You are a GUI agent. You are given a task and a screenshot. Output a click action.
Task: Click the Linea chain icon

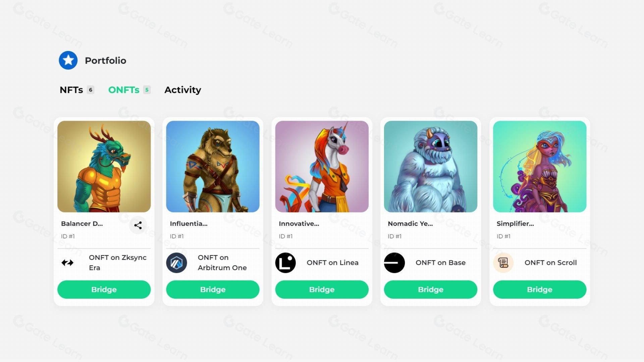coord(285,263)
